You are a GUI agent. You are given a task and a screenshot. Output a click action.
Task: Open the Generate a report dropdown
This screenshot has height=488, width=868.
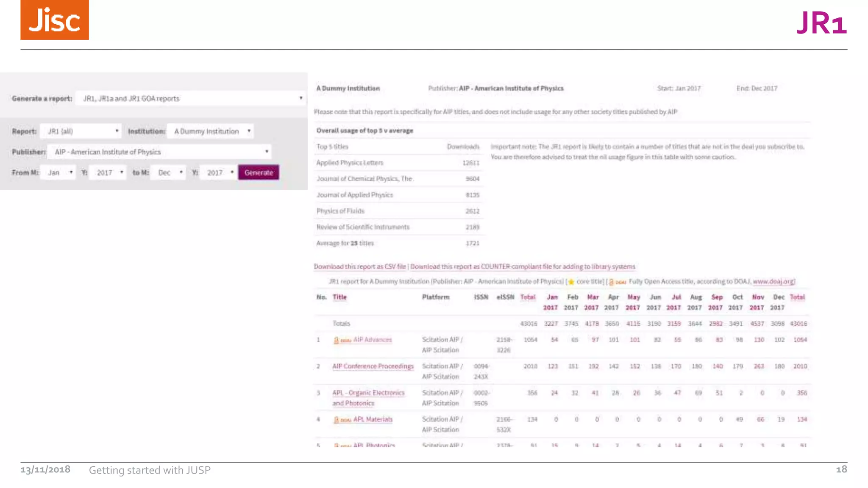[191, 98]
